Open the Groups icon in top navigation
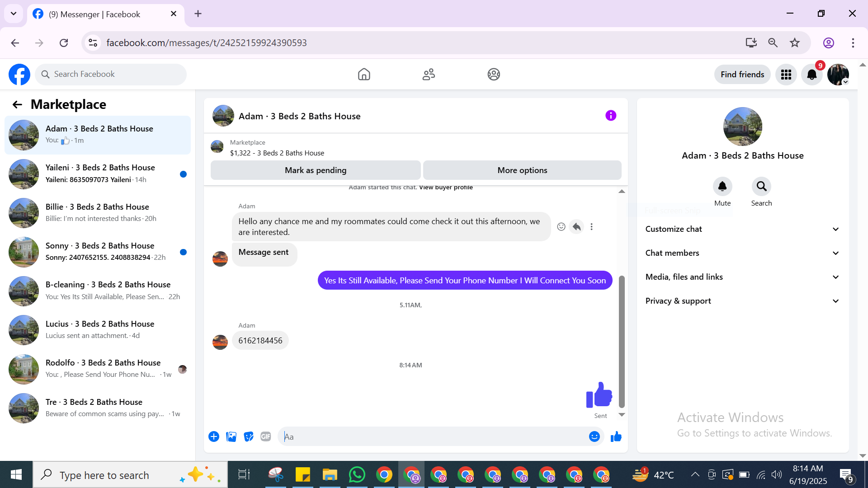 tap(494, 75)
